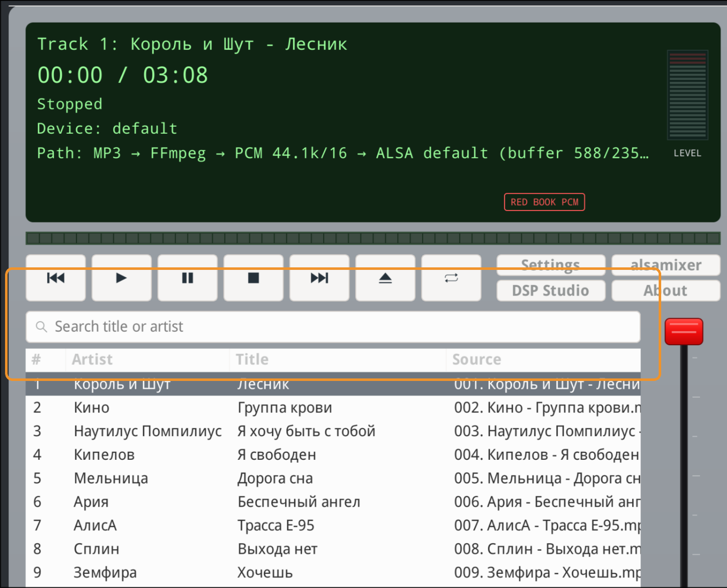The height and width of the screenshot is (588, 727).
Task: Open DSP Studio
Action: coord(551,290)
